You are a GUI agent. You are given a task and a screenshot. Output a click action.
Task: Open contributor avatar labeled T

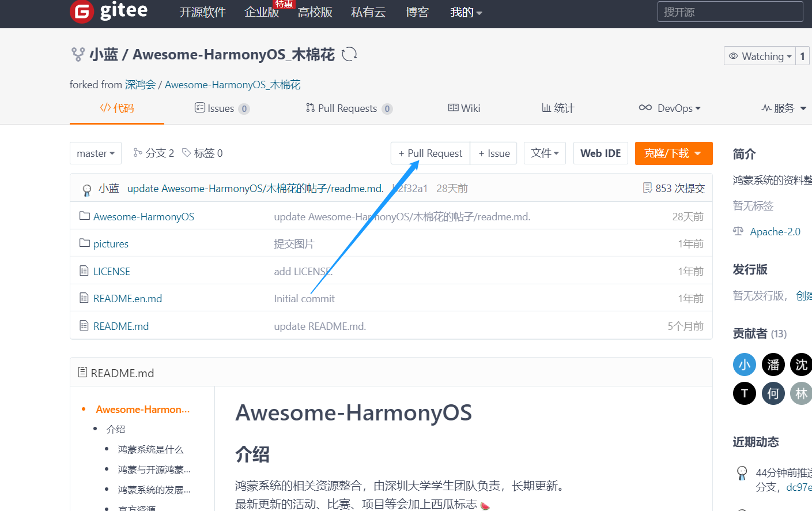pyautogui.click(x=745, y=393)
